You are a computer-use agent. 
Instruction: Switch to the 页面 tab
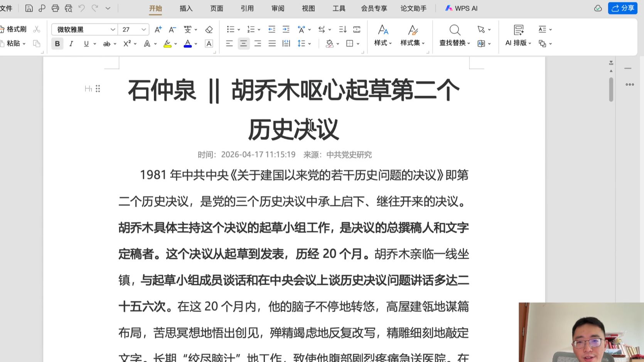click(217, 8)
